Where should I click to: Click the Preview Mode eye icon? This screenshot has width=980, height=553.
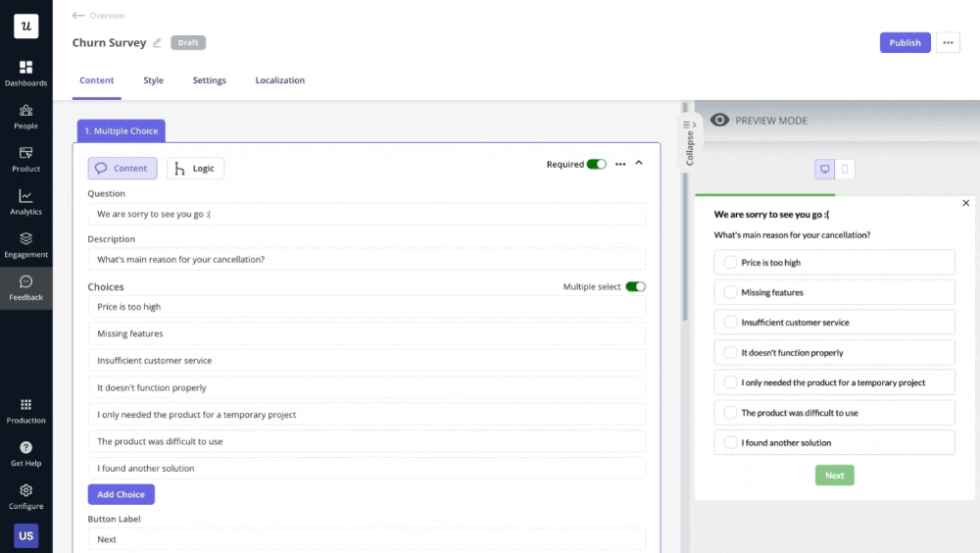[719, 120]
